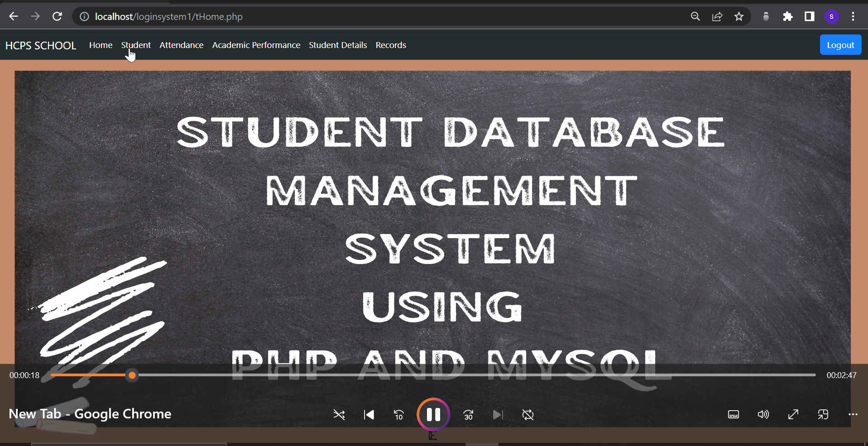The height and width of the screenshot is (446, 868).
Task: Rewind 10 seconds
Action: click(x=399, y=415)
